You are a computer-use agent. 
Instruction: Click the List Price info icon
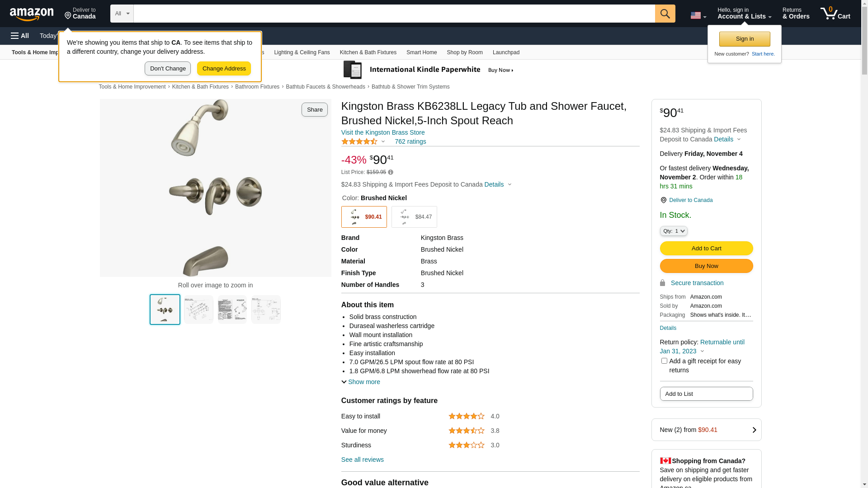(391, 172)
